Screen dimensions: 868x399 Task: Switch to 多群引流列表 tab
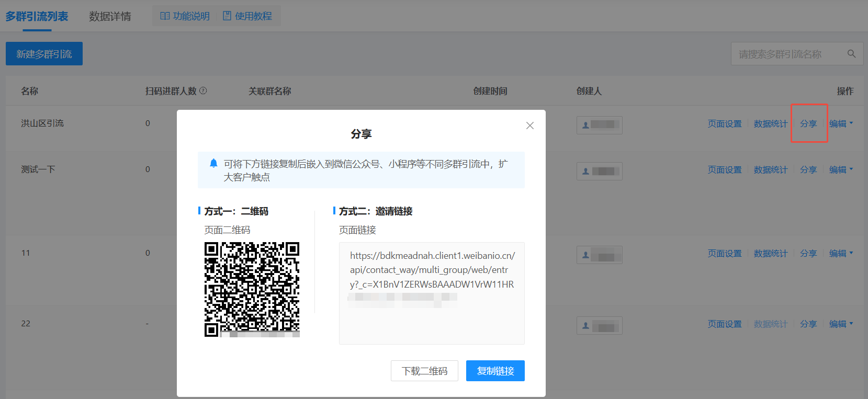[37, 16]
